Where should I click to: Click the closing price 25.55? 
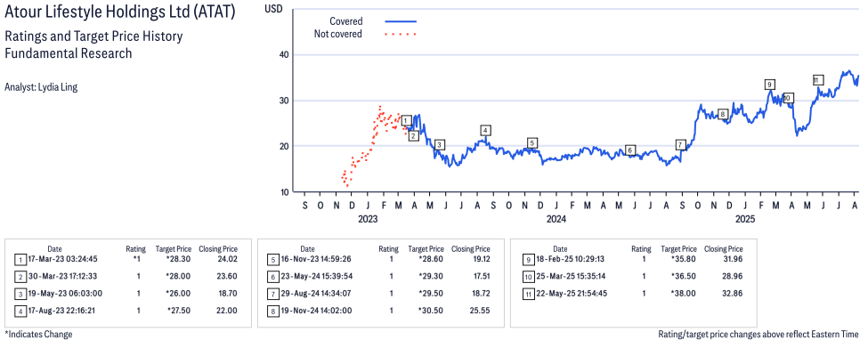click(480, 311)
